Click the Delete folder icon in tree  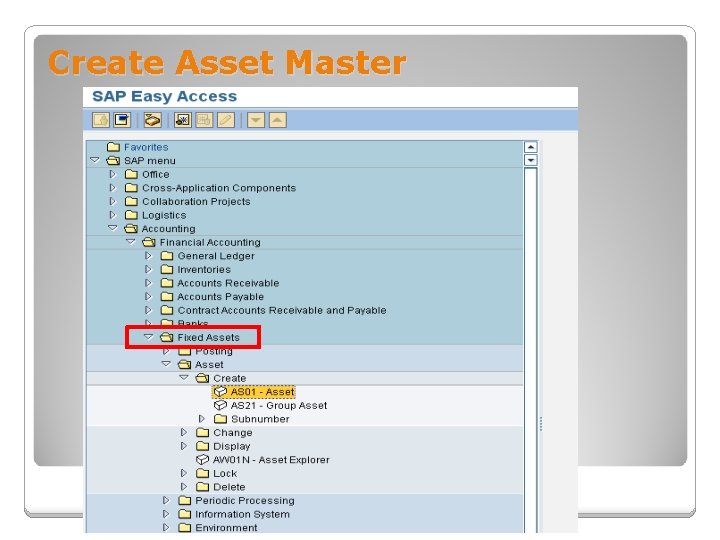point(202,487)
